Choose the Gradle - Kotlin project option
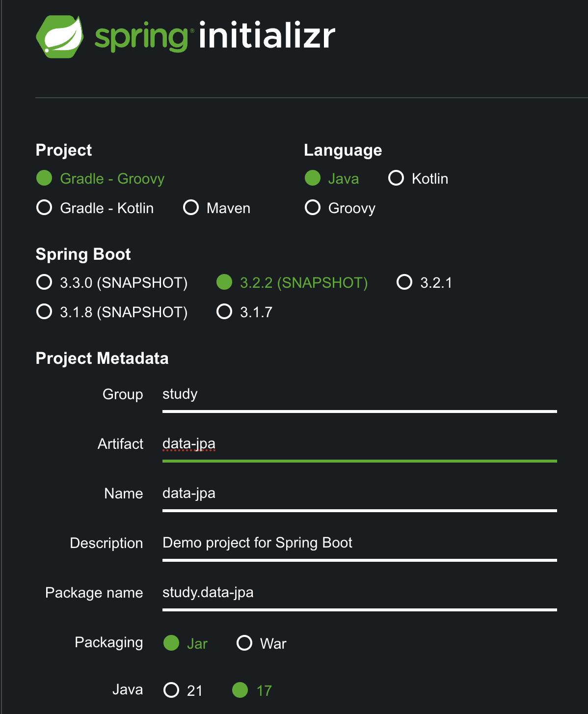The height and width of the screenshot is (714, 588). tap(45, 208)
